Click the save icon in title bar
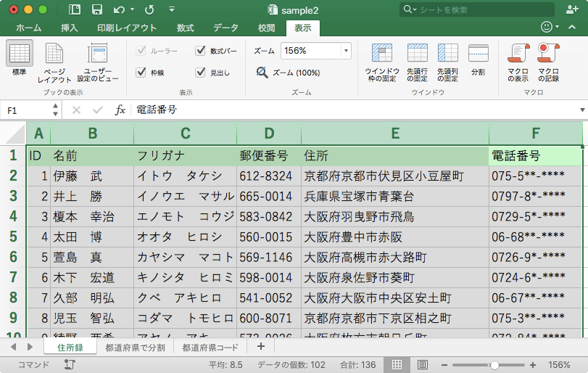 (97, 9)
